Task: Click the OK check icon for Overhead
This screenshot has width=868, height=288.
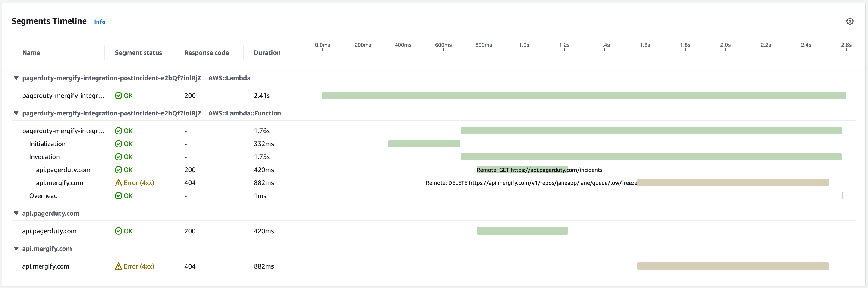Action: (118, 196)
